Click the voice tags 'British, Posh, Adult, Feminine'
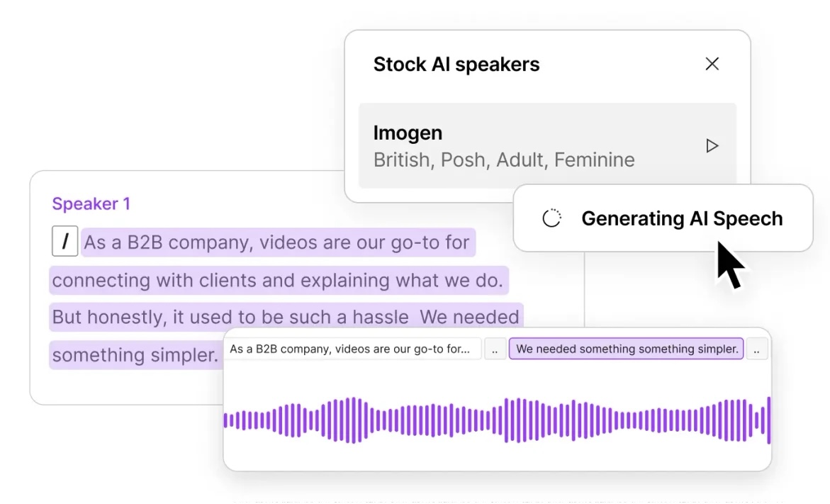The image size is (830, 504). (x=503, y=159)
